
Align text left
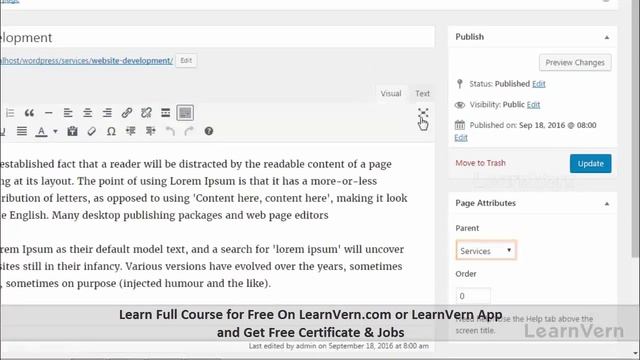(x=68, y=113)
